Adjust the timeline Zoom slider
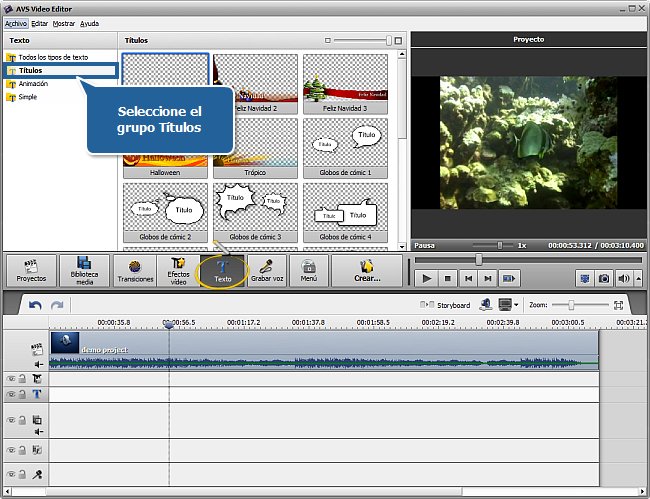 pyautogui.click(x=572, y=305)
